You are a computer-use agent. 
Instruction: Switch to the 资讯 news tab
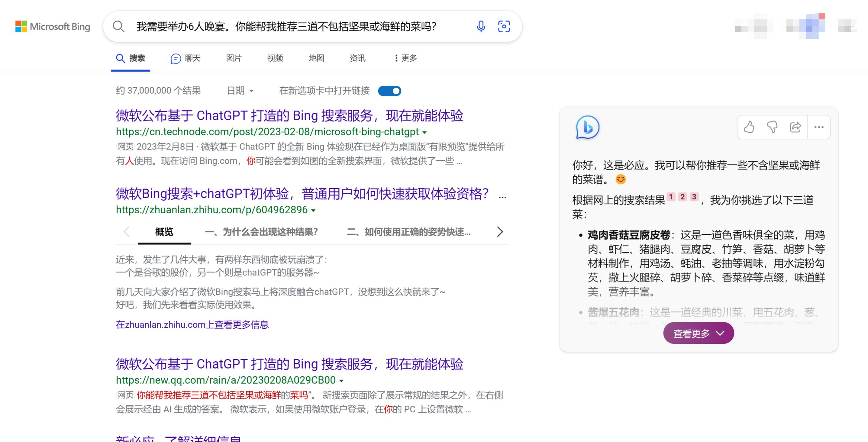click(x=357, y=58)
